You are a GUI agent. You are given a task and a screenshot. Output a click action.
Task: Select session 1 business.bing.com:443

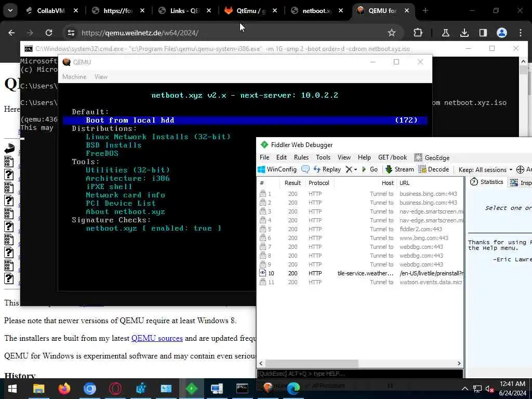coord(361,194)
